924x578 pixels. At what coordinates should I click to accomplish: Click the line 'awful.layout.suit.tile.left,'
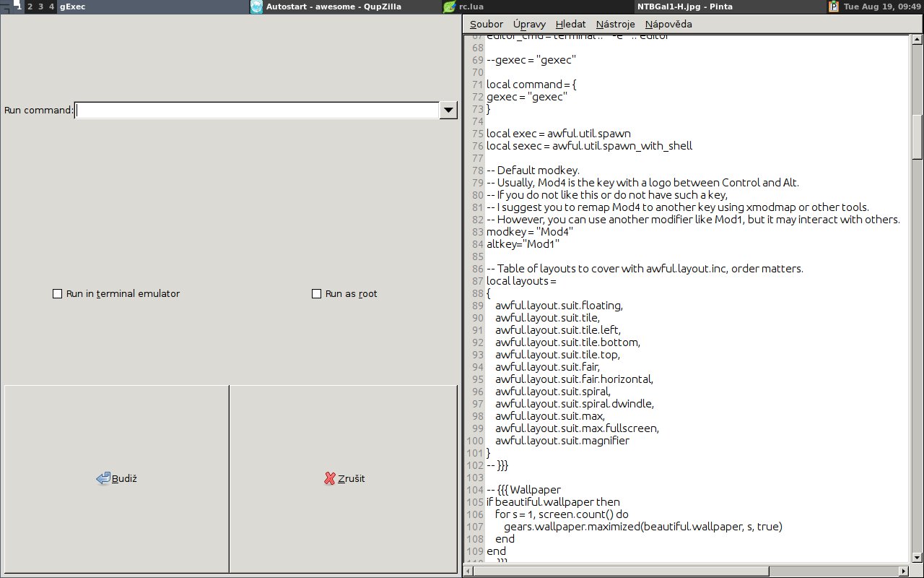558,330
